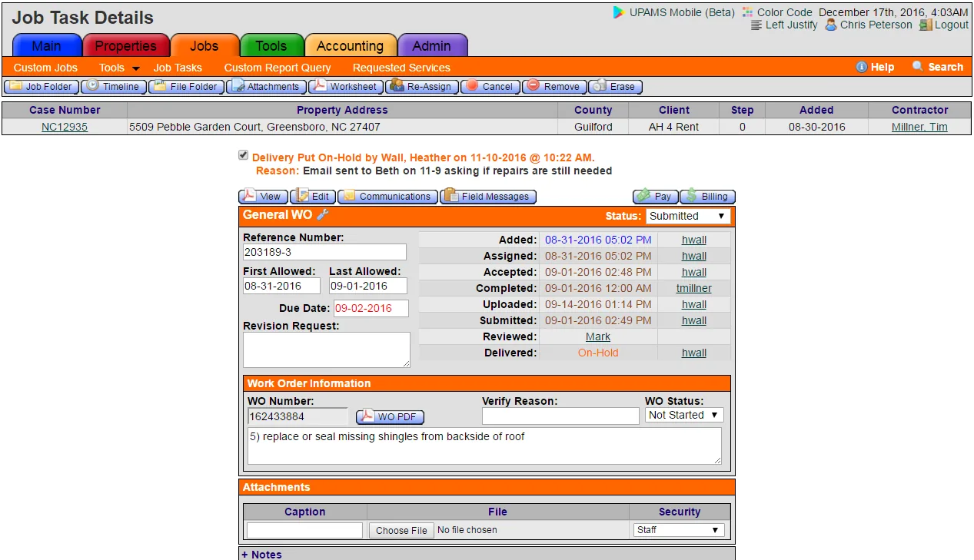Open the Timeline button
Screen dimensions: 974x560
click(x=113, y=87)
